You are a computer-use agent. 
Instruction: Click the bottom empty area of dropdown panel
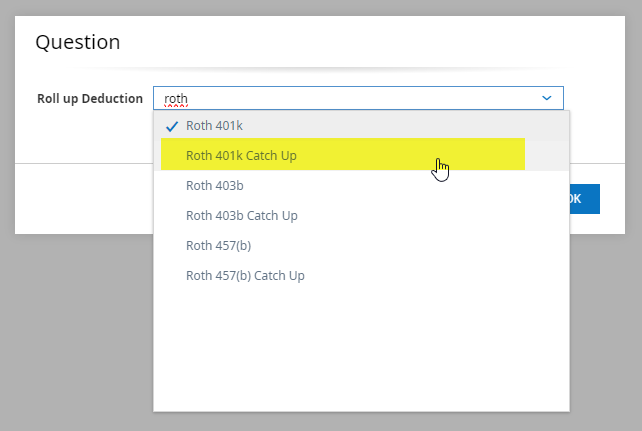360,390
